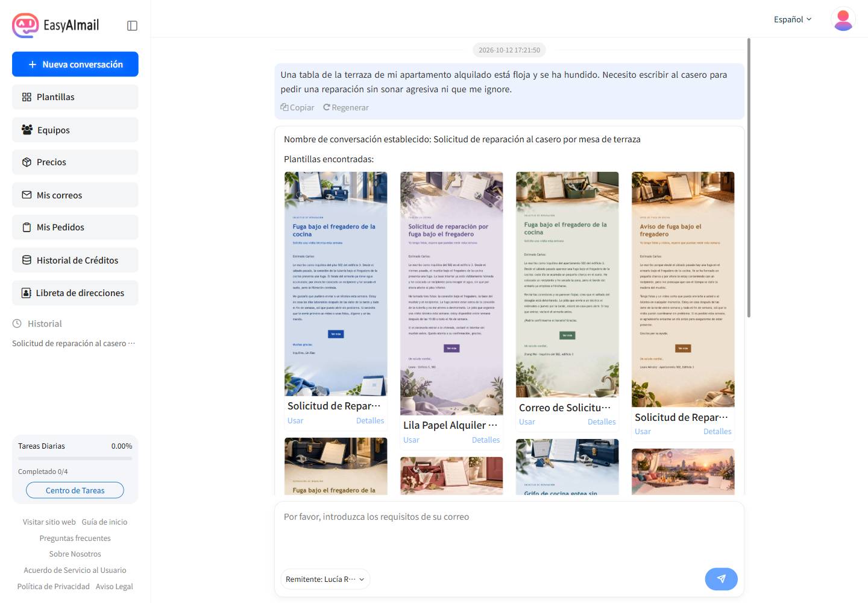
Task: Collapse the sidebar panel icon
Action: coord(132,25)
